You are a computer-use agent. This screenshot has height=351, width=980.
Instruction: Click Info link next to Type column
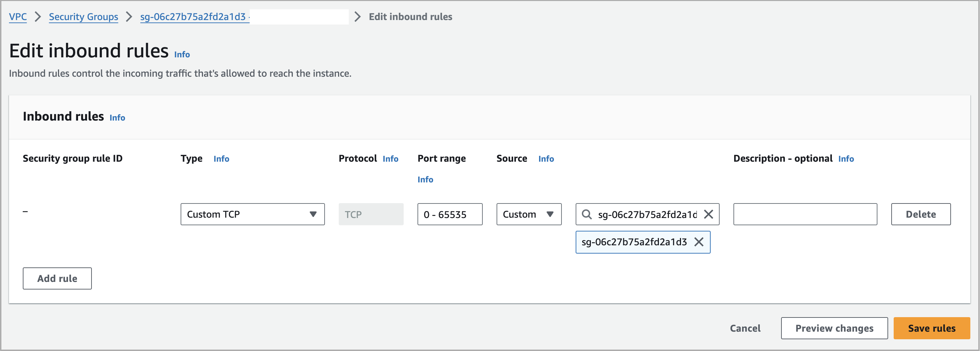[221, 159]
